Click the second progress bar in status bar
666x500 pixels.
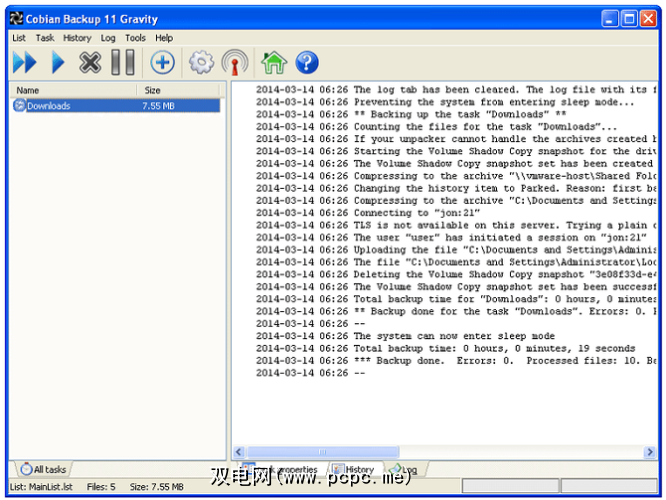[609, 486]
